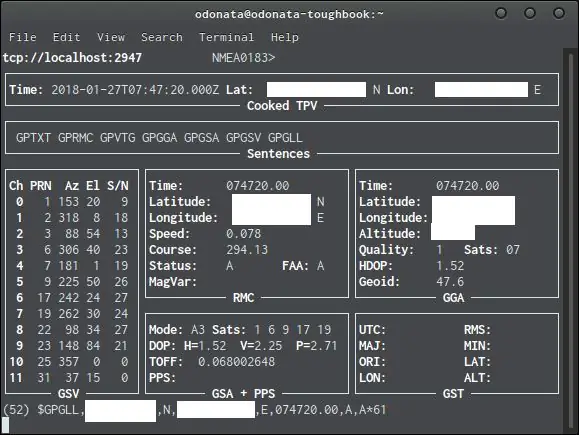The image size is (579, 435).
Task: Click the RMC panel label
Action: 243,298
